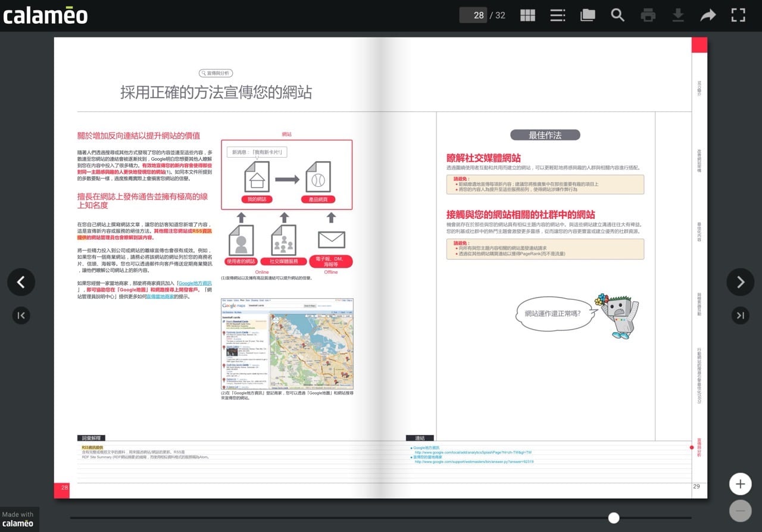Open the '宣傳當地商家' link in the paragraph
Screen dimensions: 762x532
[x=160, y=296]
